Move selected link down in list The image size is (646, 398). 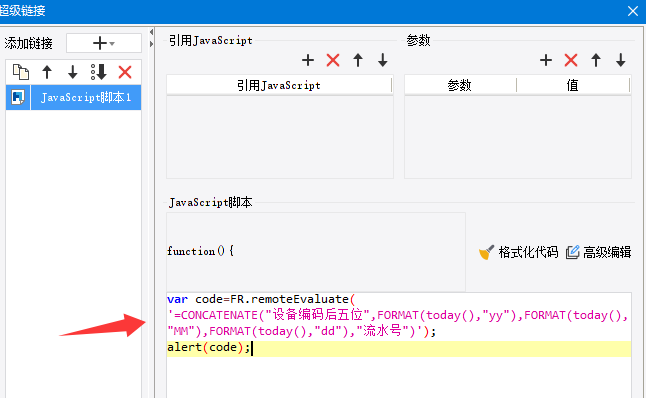click(73, 72)
